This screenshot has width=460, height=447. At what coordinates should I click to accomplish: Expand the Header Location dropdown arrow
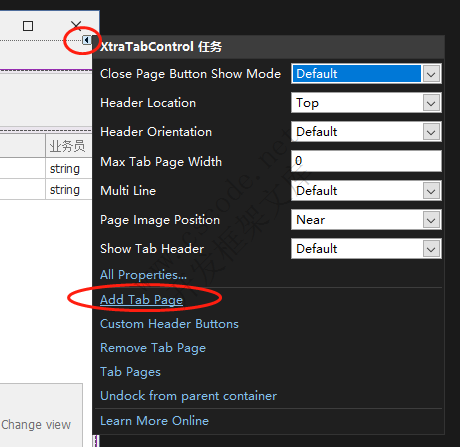click(431, 103)
